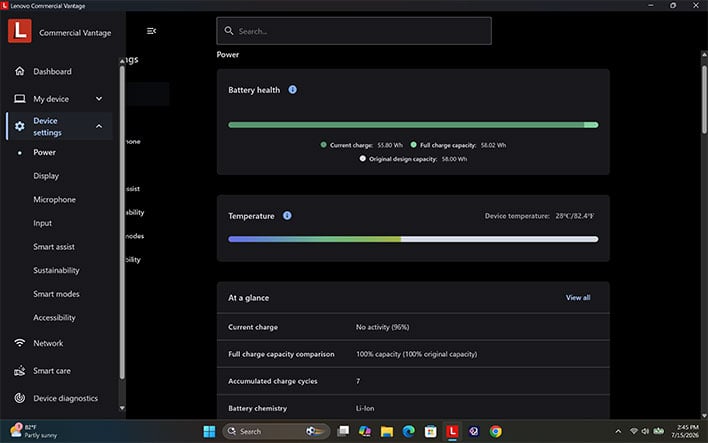Go to Microphone settings
This screenshot has height=443, width=708.
pyautogui.click(x=55, y=199)
